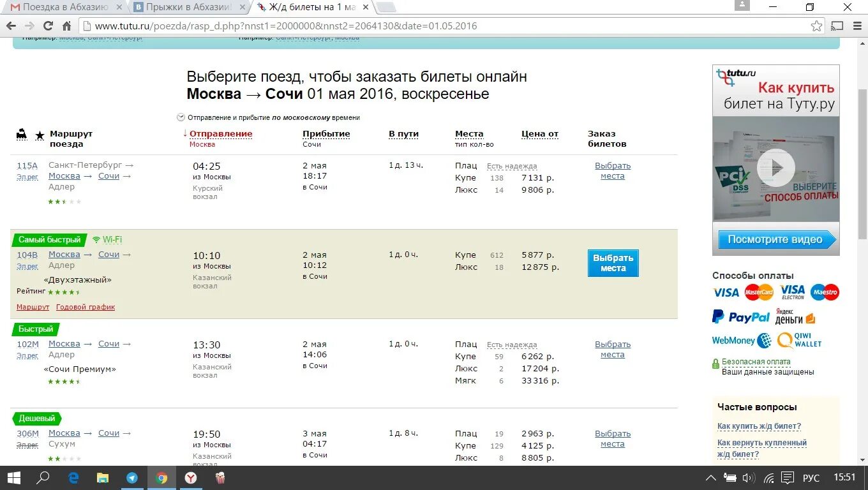
Task: Close the Gmail tab Поездка в Абхазию
Action: tap(119, 8)
